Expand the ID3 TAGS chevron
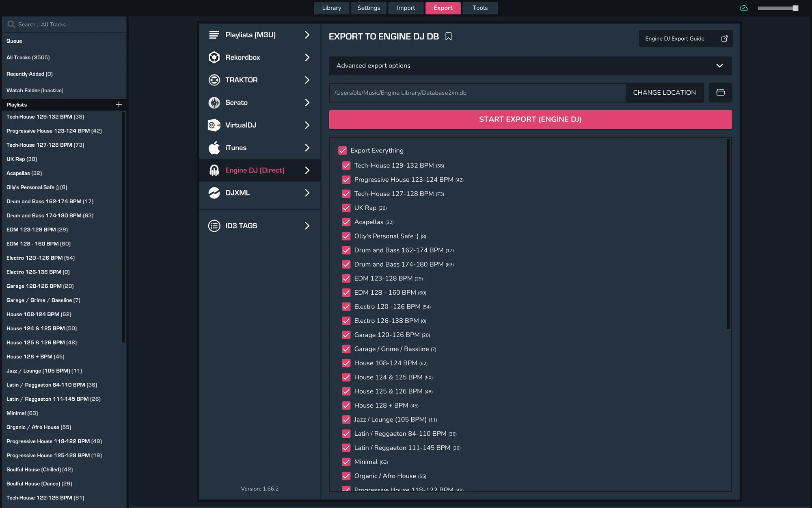The height and width of the screenshot is (508, 812). coord(307,226)
